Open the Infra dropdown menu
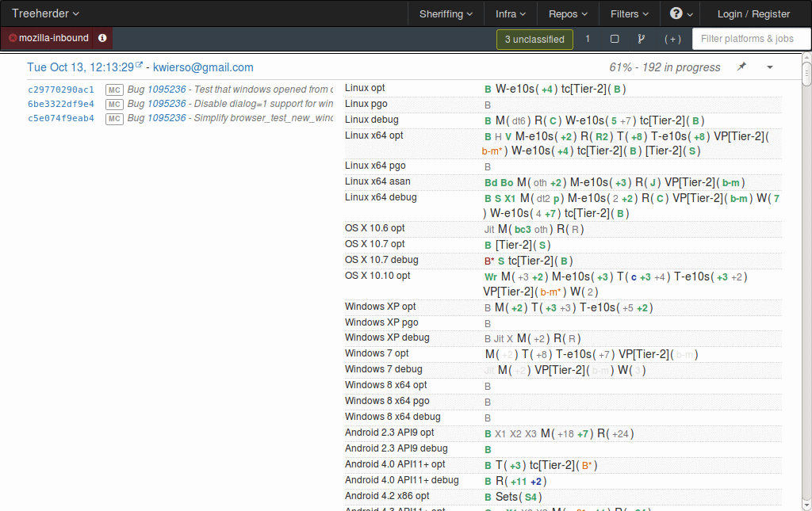This screenshot has width=812, height=511. 510,14
